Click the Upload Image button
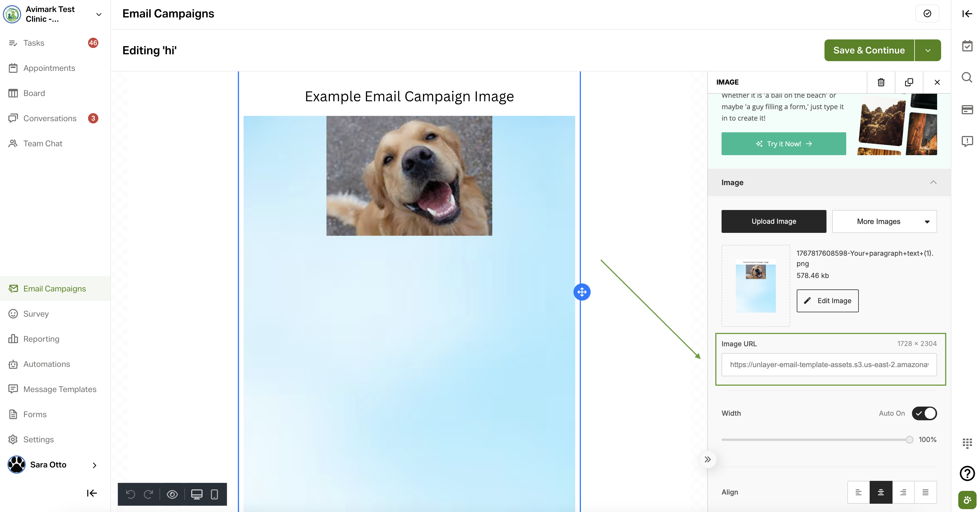 pos(773,221)
